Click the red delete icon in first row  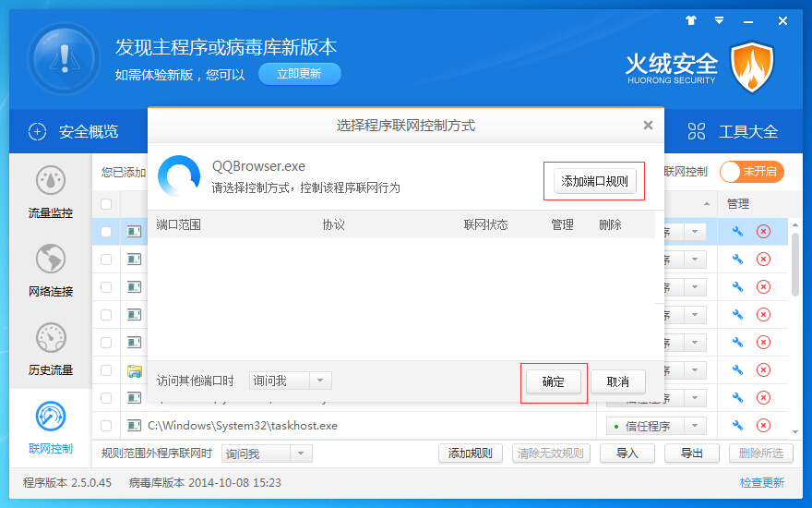[x=763, y=232]
